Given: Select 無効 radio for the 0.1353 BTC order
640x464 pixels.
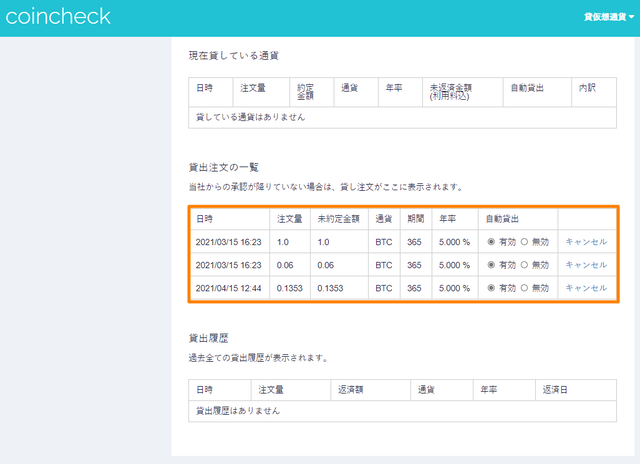Looking at the screenshot, I should click(x=524, y=288).
